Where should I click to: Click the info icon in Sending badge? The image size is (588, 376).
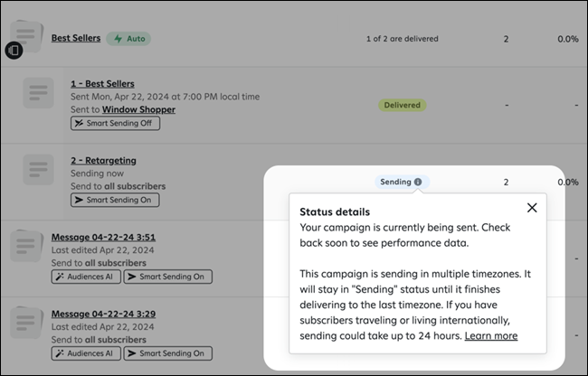418,182
